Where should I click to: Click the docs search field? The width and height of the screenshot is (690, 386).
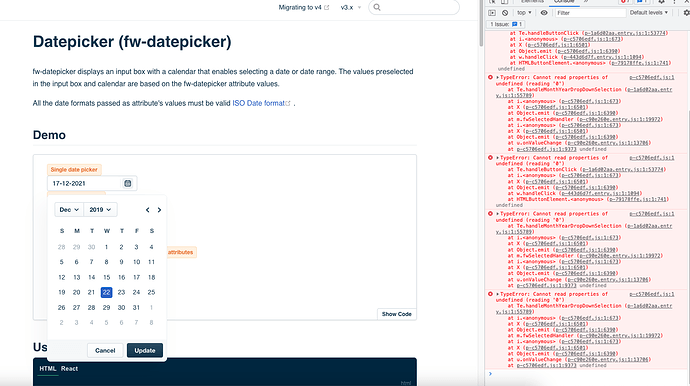414,7
